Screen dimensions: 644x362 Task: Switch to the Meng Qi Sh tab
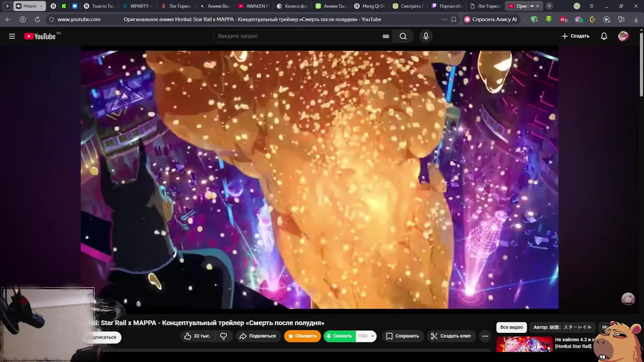369,6
